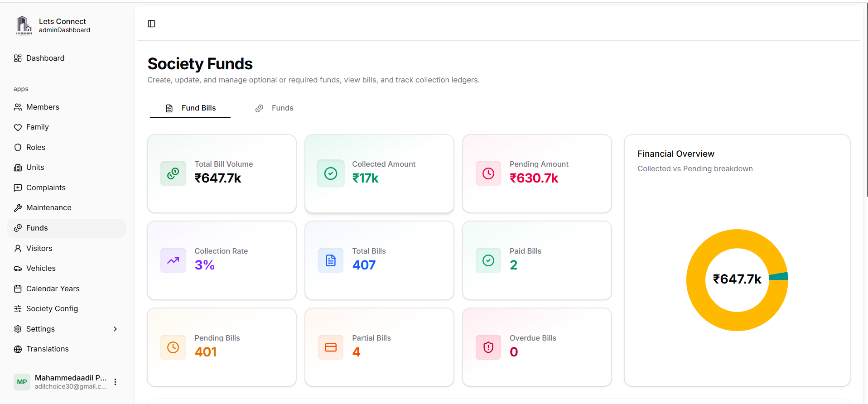Open the Roles page link

[x=67, y=147]
